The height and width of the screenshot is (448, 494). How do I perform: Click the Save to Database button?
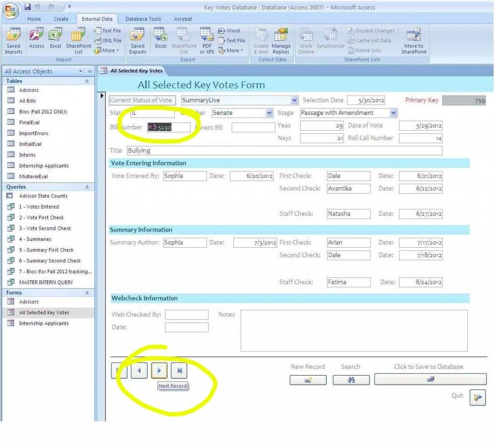coord(430,379)
